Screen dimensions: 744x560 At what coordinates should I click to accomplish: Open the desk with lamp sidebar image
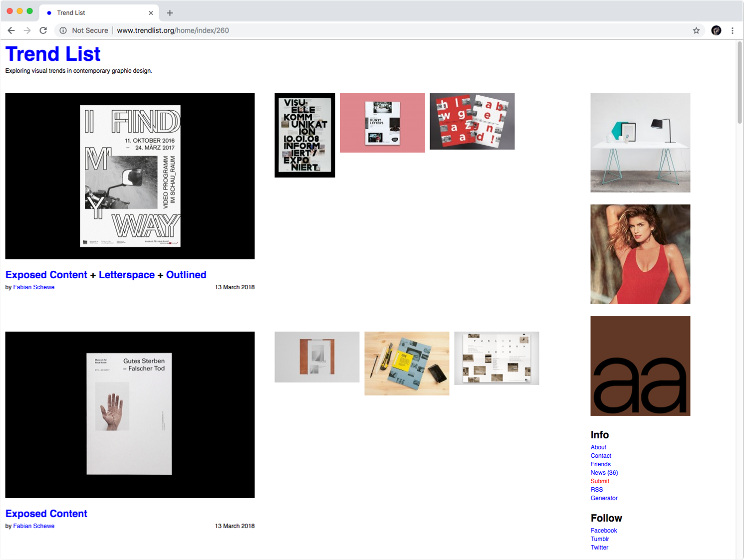[640, 143]
